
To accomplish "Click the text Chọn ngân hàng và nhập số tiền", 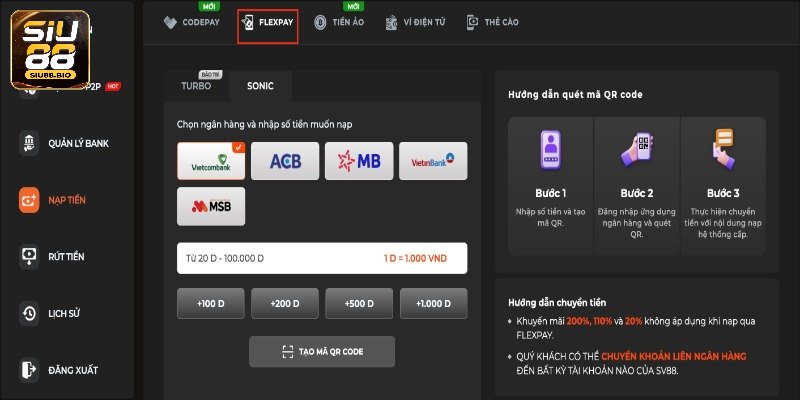I will pyautogui.click(x=264, y=124).
